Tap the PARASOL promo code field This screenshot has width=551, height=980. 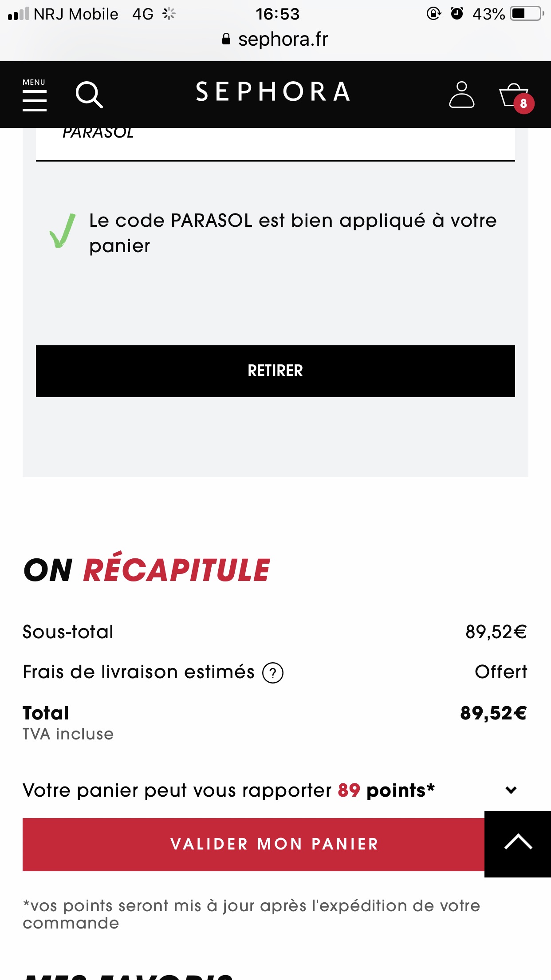coord(275,144)
